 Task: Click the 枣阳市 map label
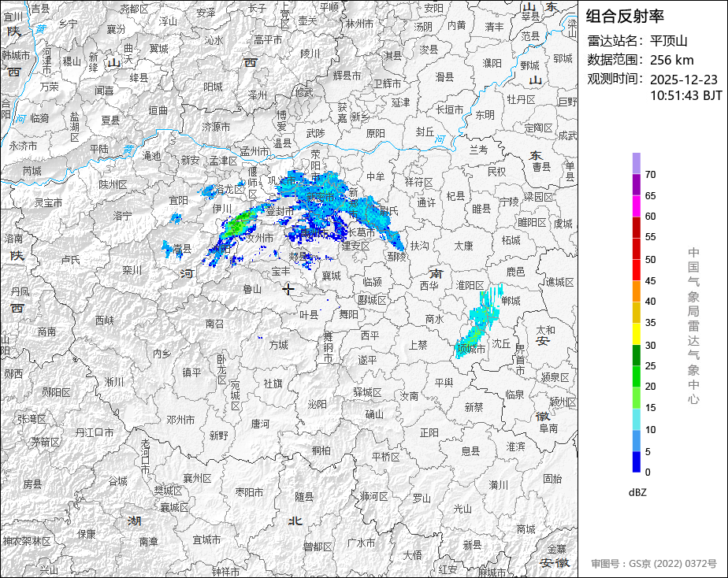point(249,492)
